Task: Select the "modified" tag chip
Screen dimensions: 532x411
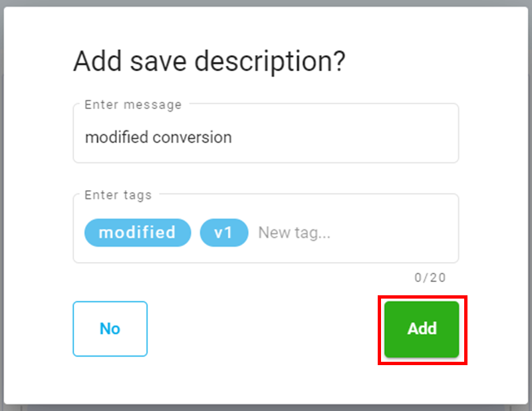Action: pos(137,233)
